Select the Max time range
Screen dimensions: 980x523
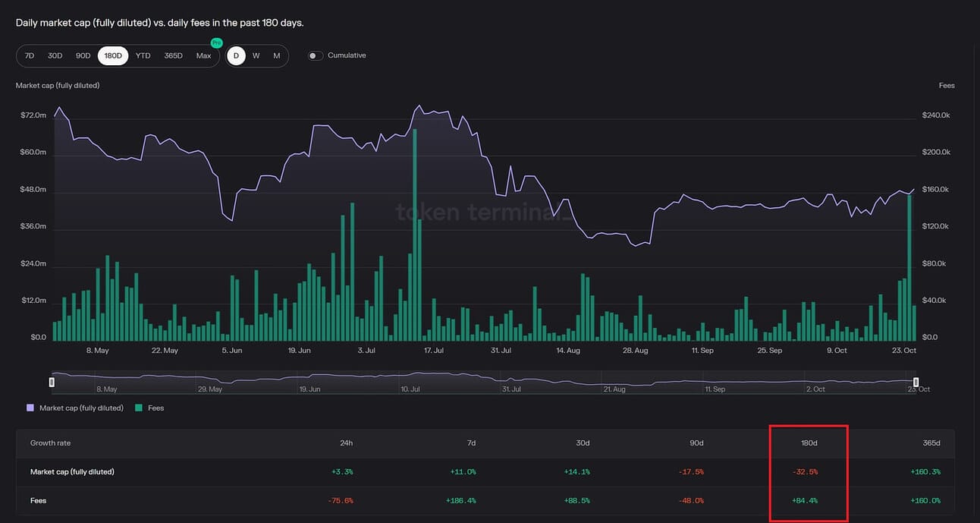(203, 55)
